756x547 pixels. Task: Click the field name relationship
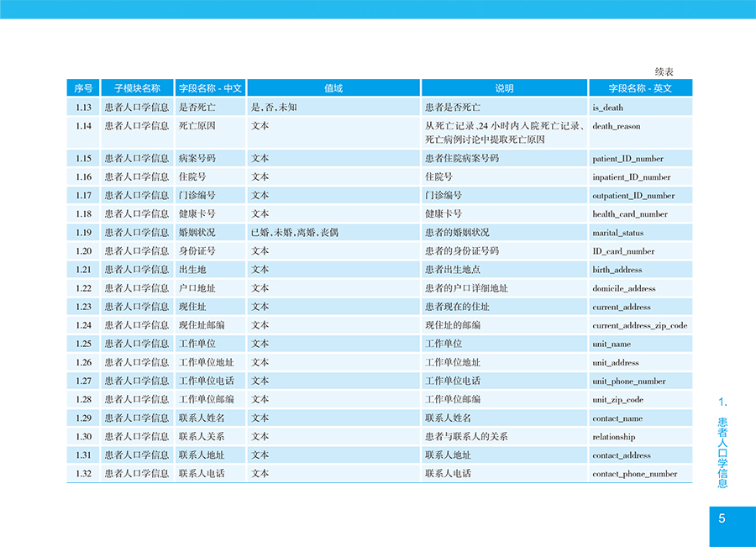pyautogui.click(x=614, y=437)
